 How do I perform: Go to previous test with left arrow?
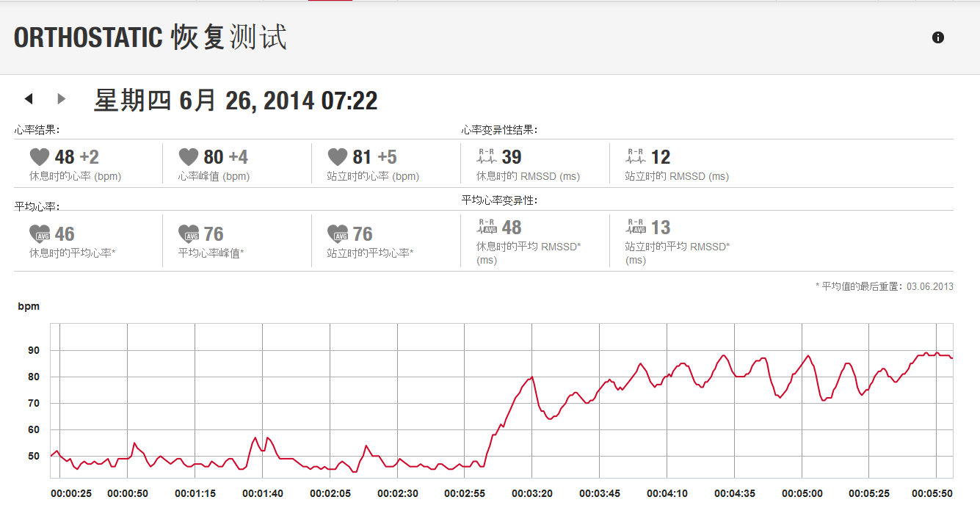point(29,98)
